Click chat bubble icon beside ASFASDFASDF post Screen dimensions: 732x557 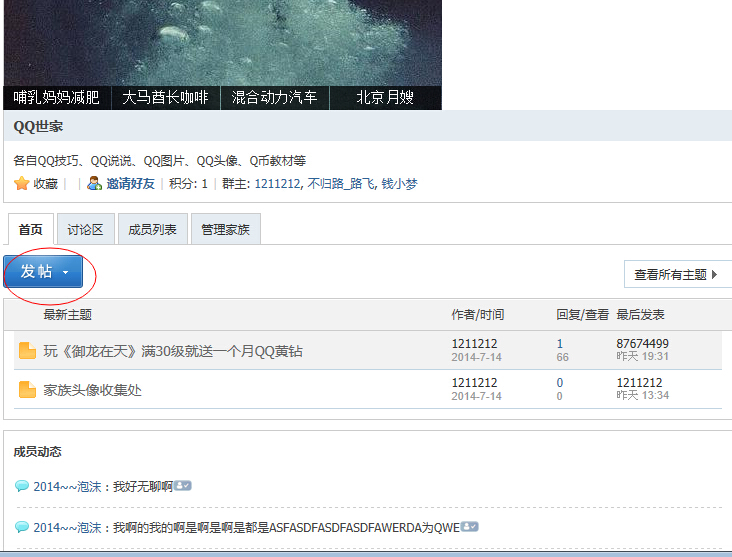[x=21, y=527]
